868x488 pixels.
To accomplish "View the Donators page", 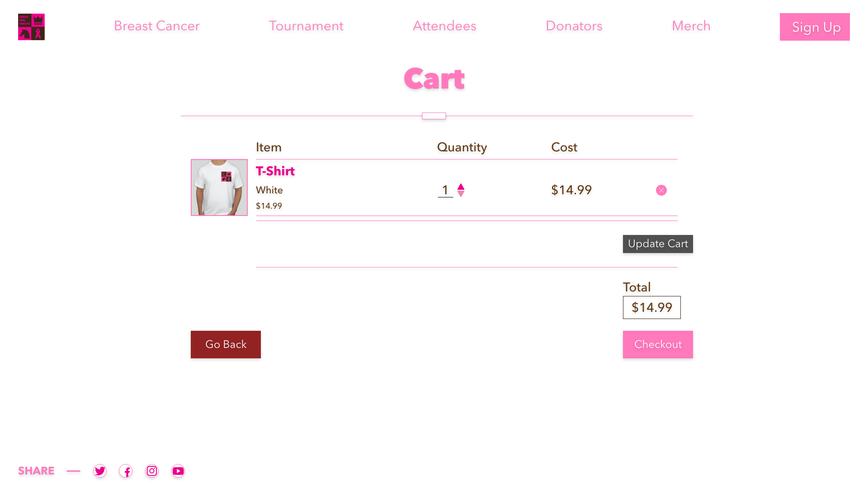I will (574, 26).
